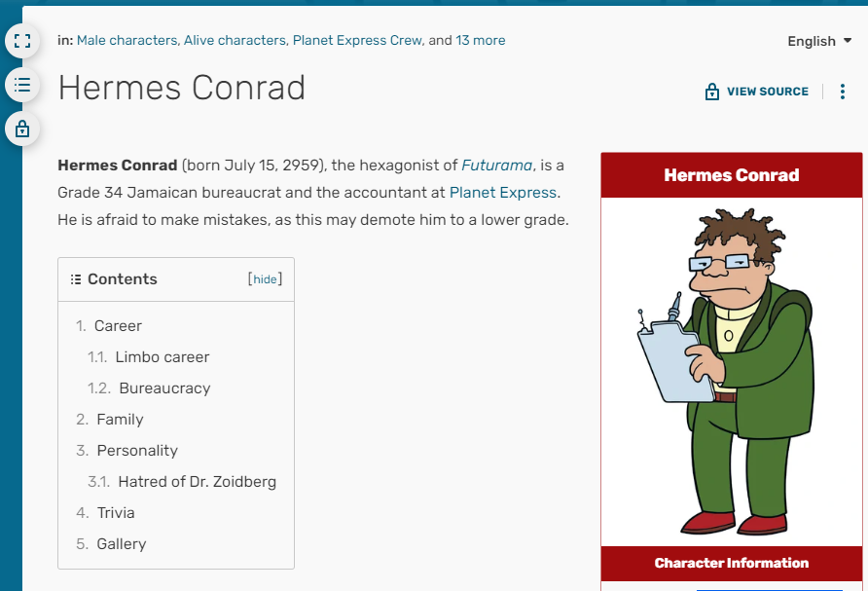
Task: Open the Alive characters category
Action: [x=235, y=41]
